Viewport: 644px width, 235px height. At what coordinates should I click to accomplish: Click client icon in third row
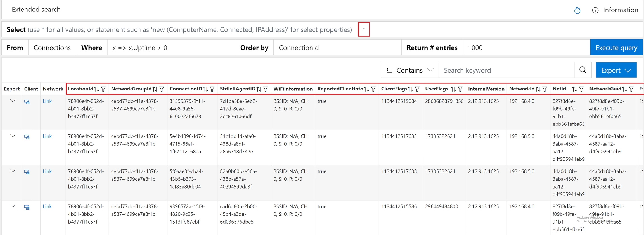(27, 172)
